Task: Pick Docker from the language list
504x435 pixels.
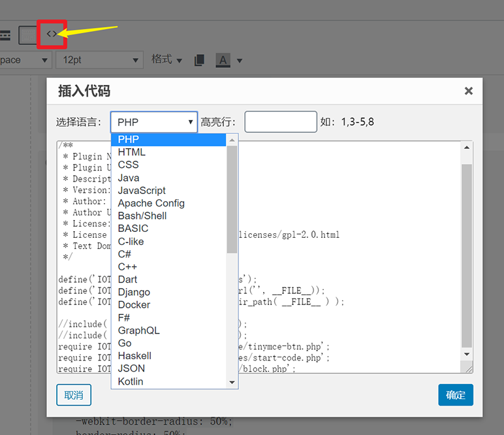Action: coord(168,305)
